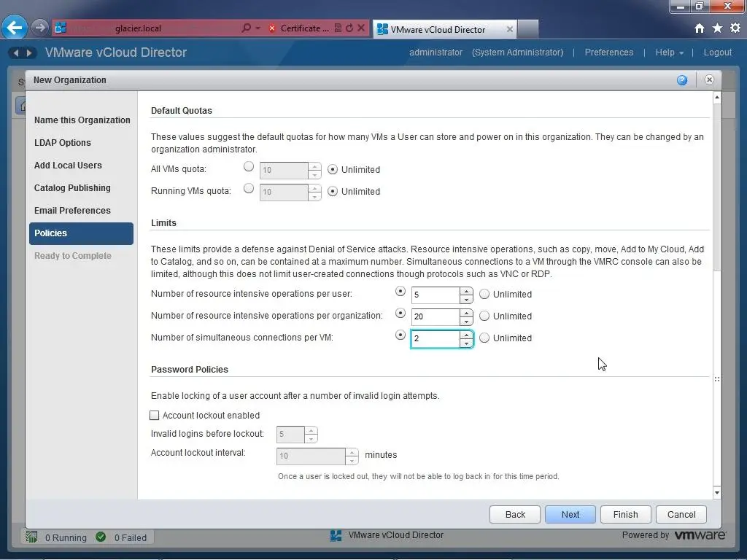747x560 pixels.
Task: Click the scrollbar up arrow
Action: pyautogui.click(x=717, y=98)
